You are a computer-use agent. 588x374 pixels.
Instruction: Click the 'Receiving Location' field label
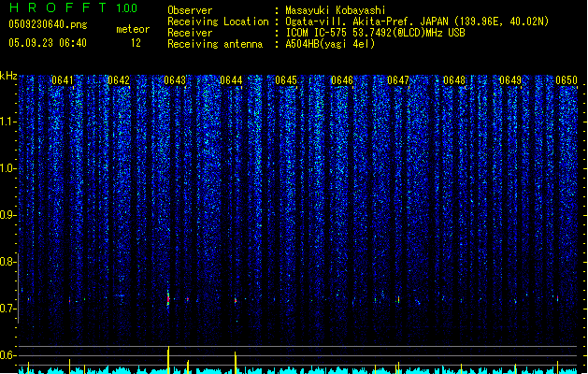pyautogui.click(x=218, y=22)
